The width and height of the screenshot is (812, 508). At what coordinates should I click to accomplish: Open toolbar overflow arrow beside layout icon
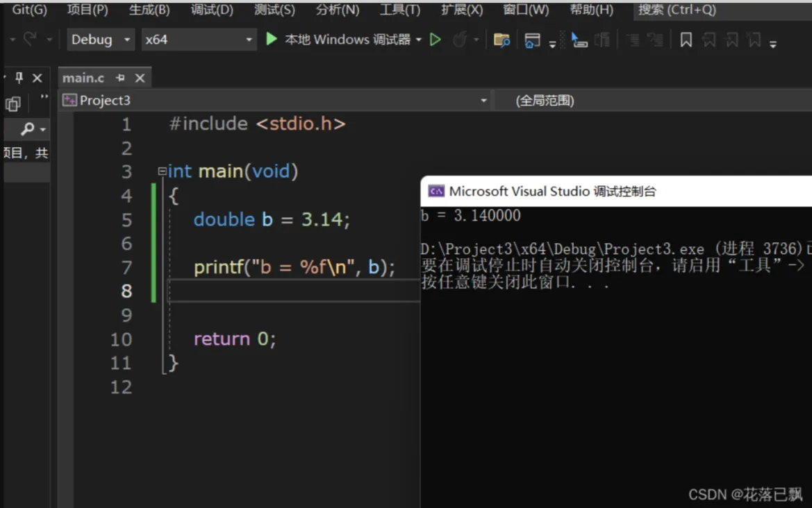click(552, 45)
